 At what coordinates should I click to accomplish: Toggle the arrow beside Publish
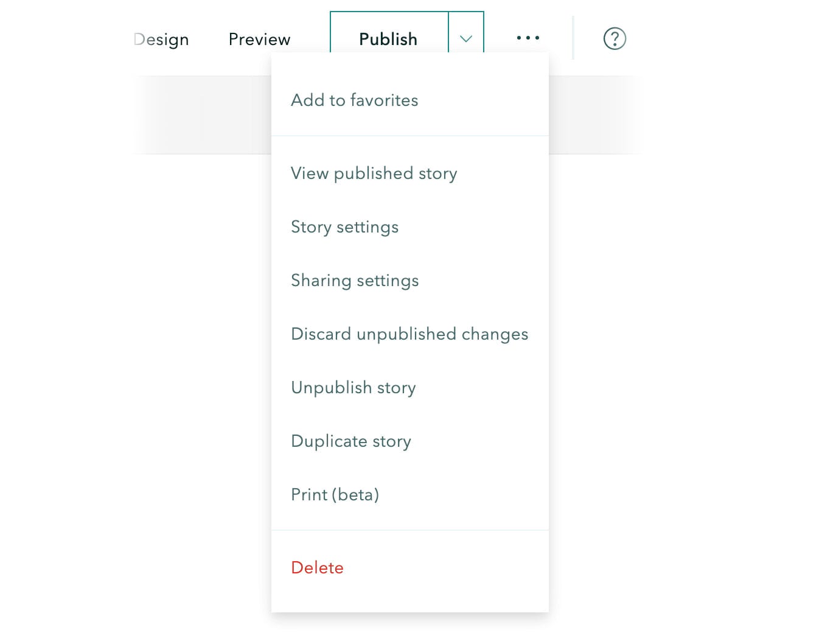click(x=466, y=38)
